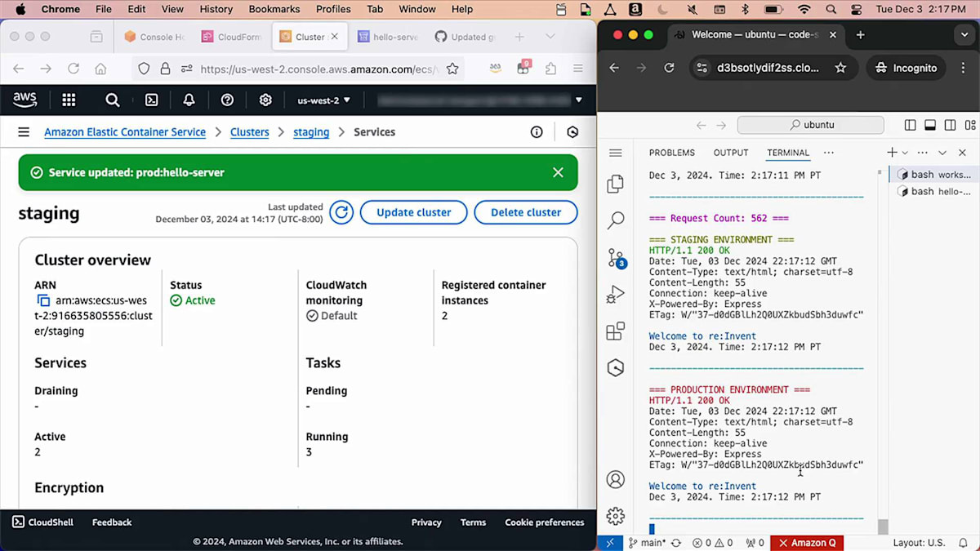Click the ubuntu command center search box
The width and height of the screenshot is (980, 551).
[810, 125]
